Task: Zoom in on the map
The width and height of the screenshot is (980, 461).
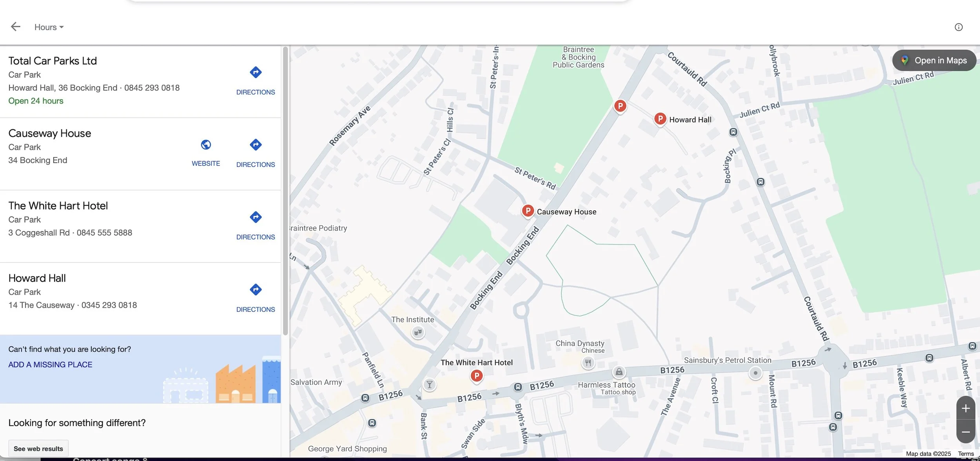Action: click(x=965, y=408)
